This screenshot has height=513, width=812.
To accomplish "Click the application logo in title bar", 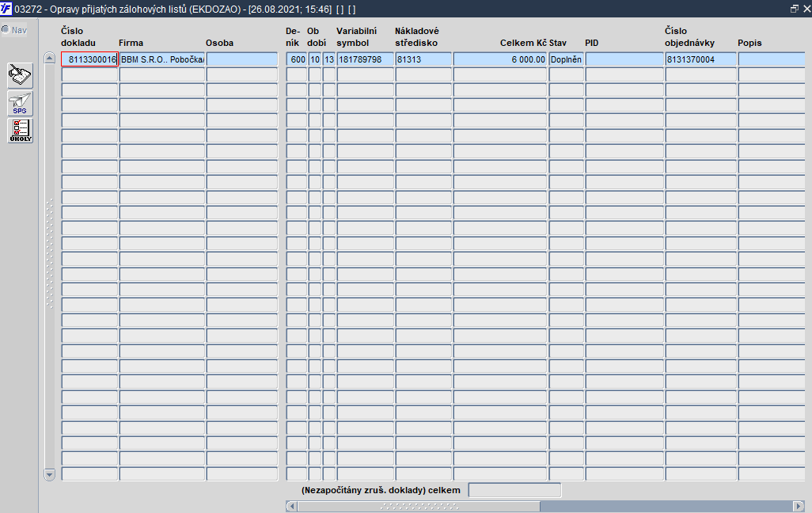I will click(6, 9).
